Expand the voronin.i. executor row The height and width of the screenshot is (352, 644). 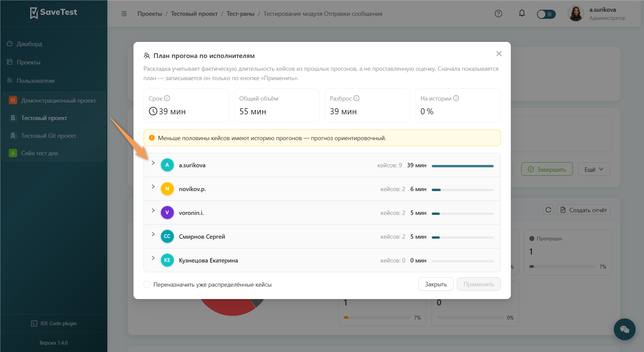pyautogui.click(x=153, y=211)
